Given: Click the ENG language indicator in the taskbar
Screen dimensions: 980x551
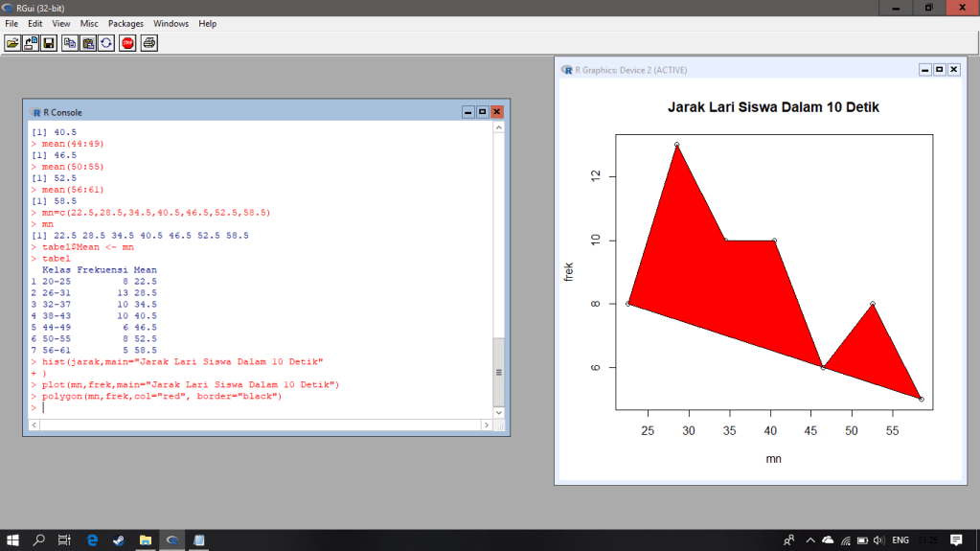Looking at the screenshot, I should (900, 540).
